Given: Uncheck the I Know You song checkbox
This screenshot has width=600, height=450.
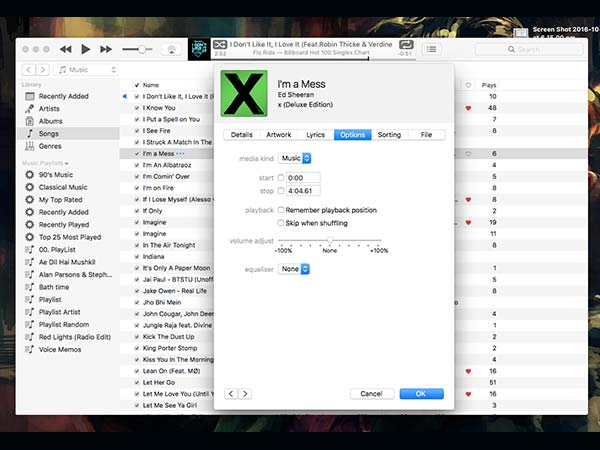Looking at the screenshot, I should coord(137,108).
